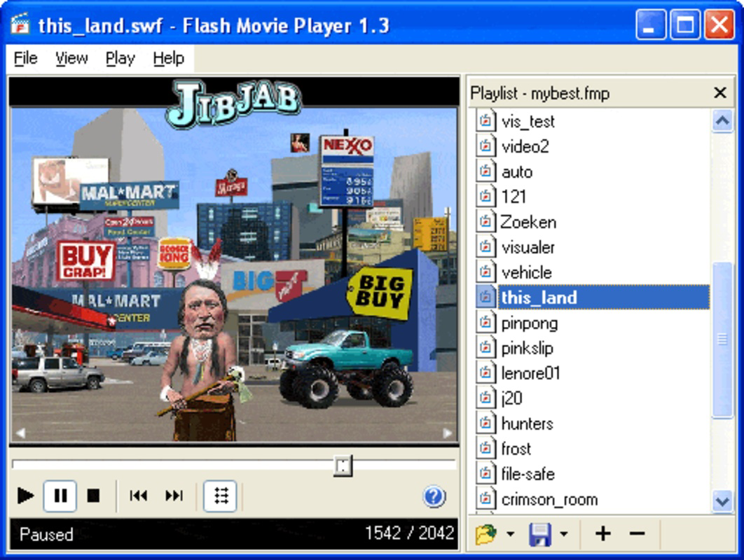Select pinpong in the playlist

(529, 323)
